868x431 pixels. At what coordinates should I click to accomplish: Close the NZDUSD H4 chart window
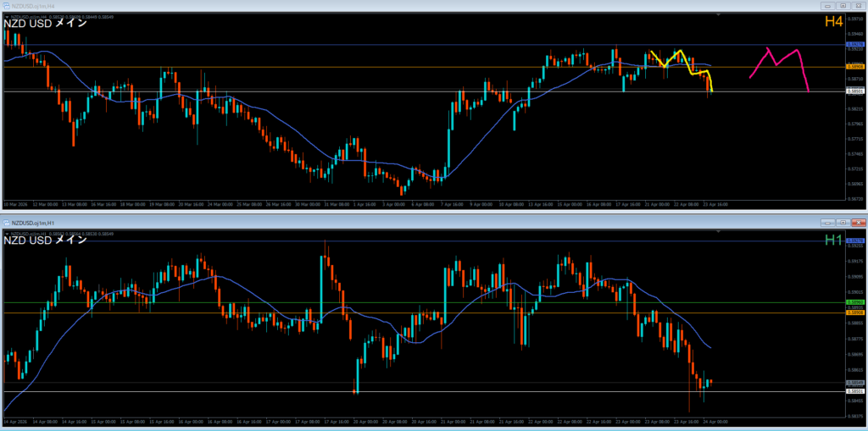(857, 5)
